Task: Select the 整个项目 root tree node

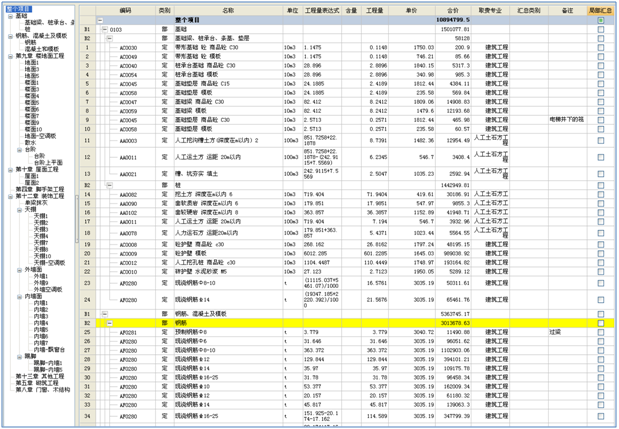Action: click(x=20, y=9)
